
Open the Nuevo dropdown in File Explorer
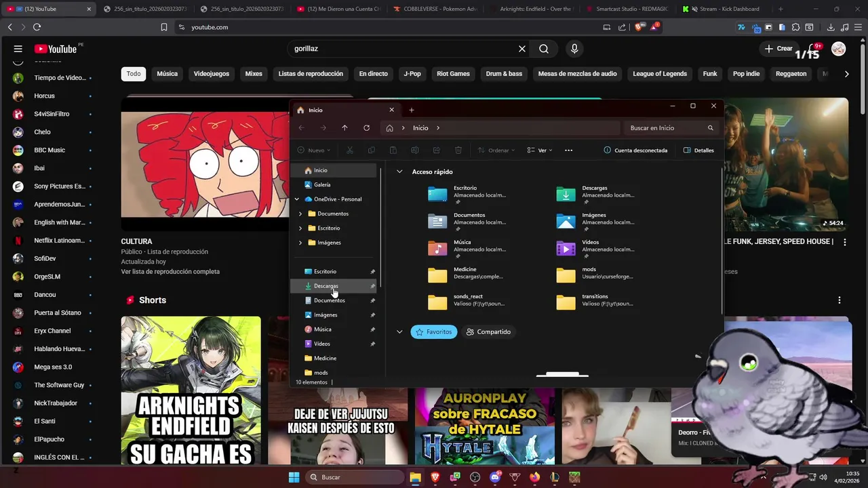click(x=314, y=150)
